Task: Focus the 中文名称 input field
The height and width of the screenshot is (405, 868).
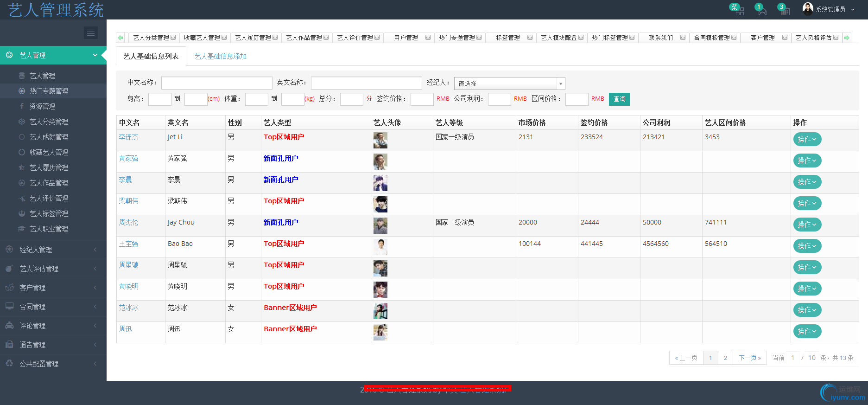Action: coord(216,83)
